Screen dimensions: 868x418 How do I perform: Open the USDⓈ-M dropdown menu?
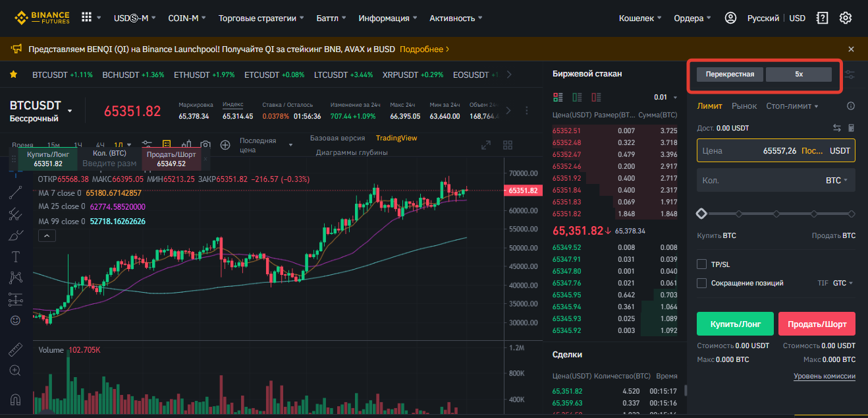tap(136, 18)
